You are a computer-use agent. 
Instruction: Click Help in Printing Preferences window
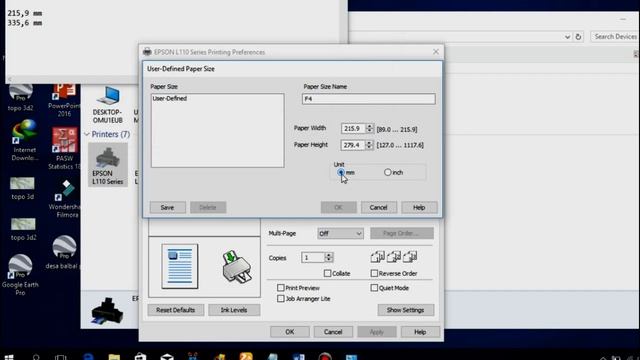pyautogui.click(x=420, y=332)
